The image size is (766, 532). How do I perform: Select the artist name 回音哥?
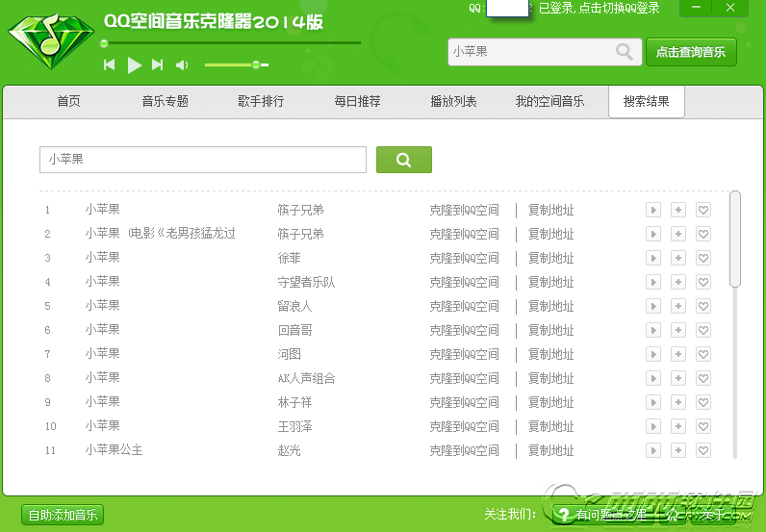295,330
